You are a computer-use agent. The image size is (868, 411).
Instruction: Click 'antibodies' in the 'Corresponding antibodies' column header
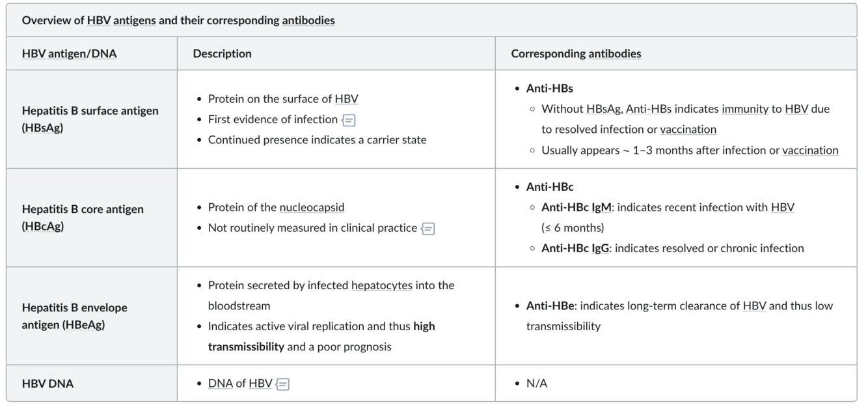615,53
